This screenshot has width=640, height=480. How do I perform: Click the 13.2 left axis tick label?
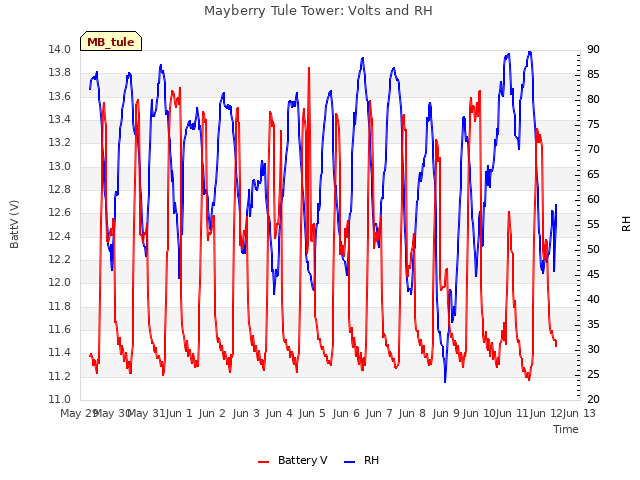(x=59, y=143)
